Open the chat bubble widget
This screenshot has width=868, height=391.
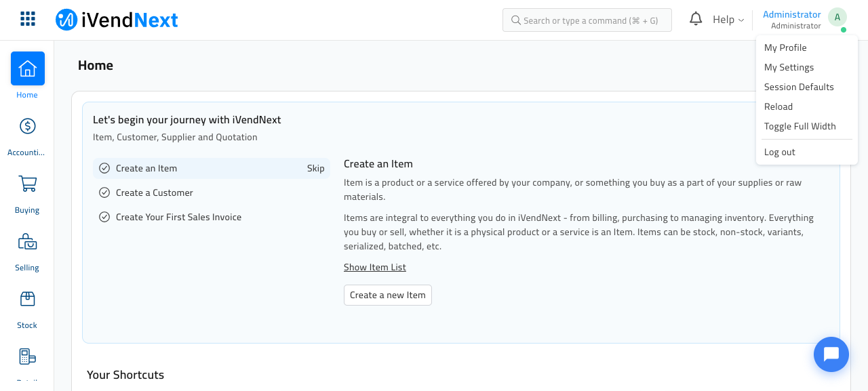click(x=831, y=354)
